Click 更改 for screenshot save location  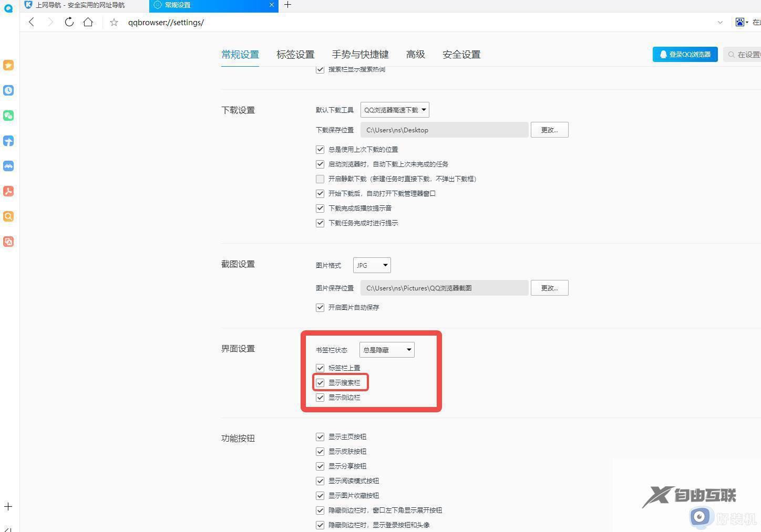tap(549, 288)
